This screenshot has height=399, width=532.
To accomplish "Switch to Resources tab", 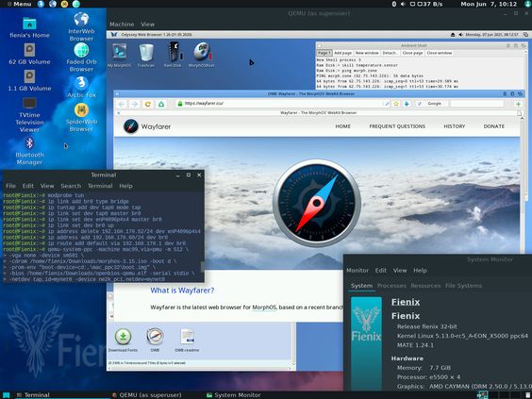I will (x=425, y=286).
